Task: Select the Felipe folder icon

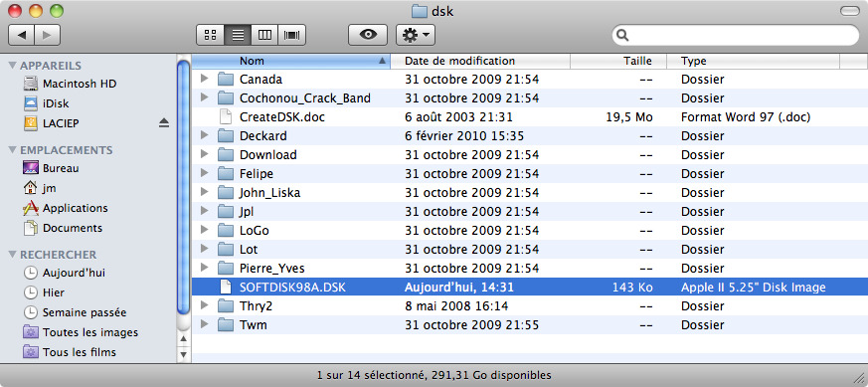Action: (x=226, y=174)
